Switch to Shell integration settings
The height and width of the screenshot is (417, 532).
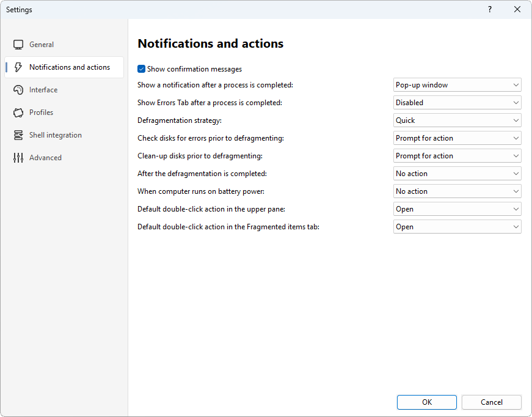(x=64, y=135)
